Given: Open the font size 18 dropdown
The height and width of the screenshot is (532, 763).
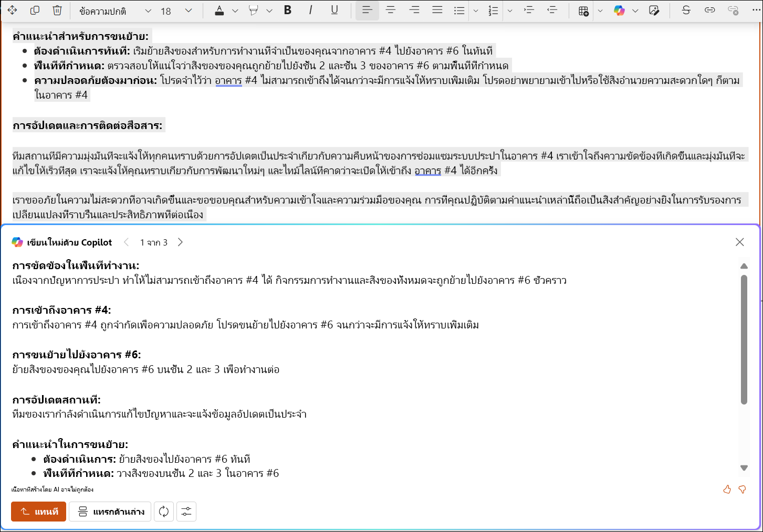Looking at the screenshot, I should (x=176, y=11).
